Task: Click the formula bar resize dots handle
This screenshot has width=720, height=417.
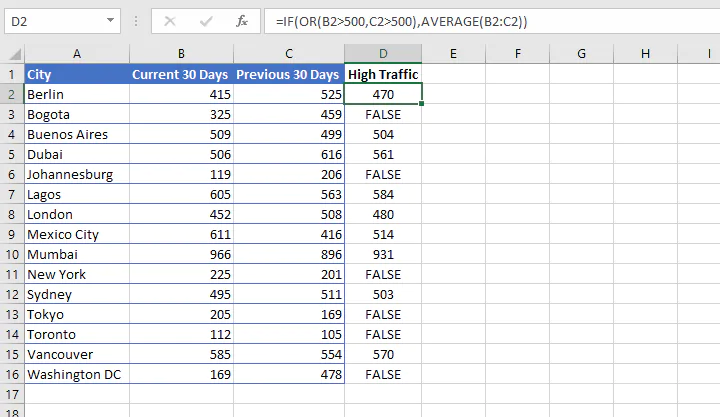Action: (136, 21)
